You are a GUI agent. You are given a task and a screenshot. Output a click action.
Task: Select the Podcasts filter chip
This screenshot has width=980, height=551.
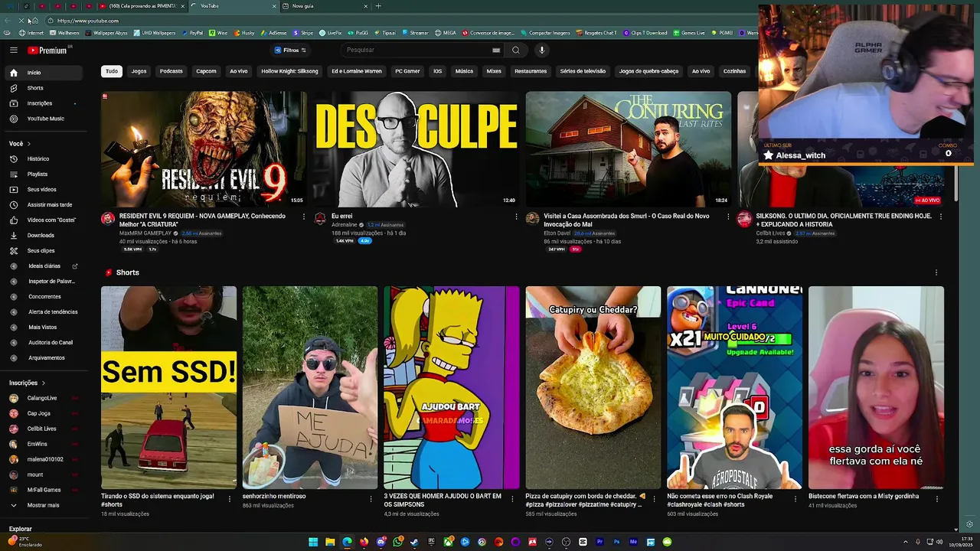[x=171, y=71]
